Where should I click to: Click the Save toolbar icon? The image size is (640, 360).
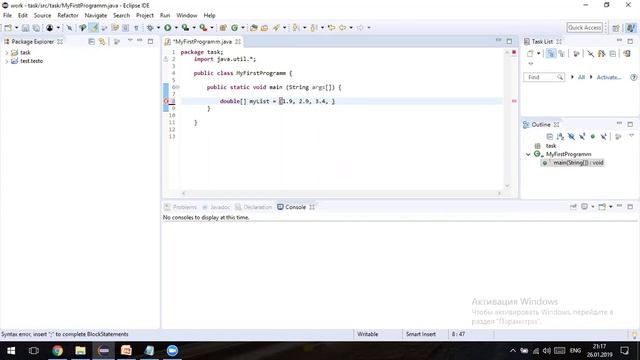coord(25,28)
